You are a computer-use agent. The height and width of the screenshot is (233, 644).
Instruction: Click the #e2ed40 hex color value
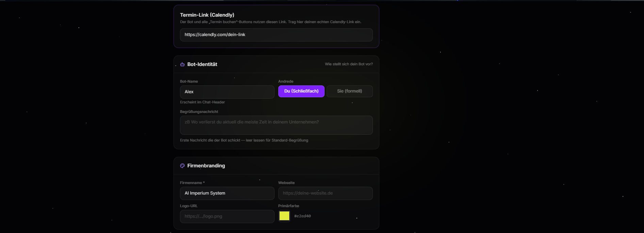coord(302,216)
